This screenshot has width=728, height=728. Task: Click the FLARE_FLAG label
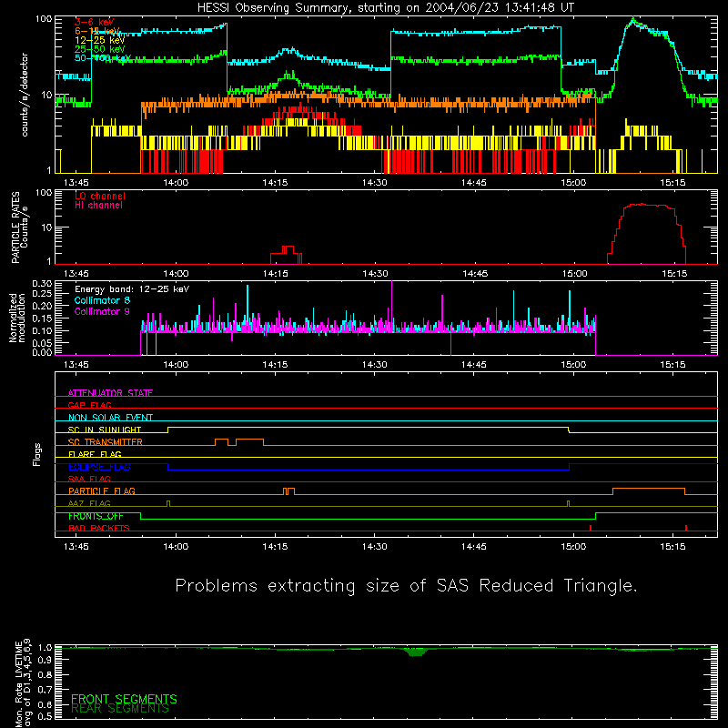(95, 454)
